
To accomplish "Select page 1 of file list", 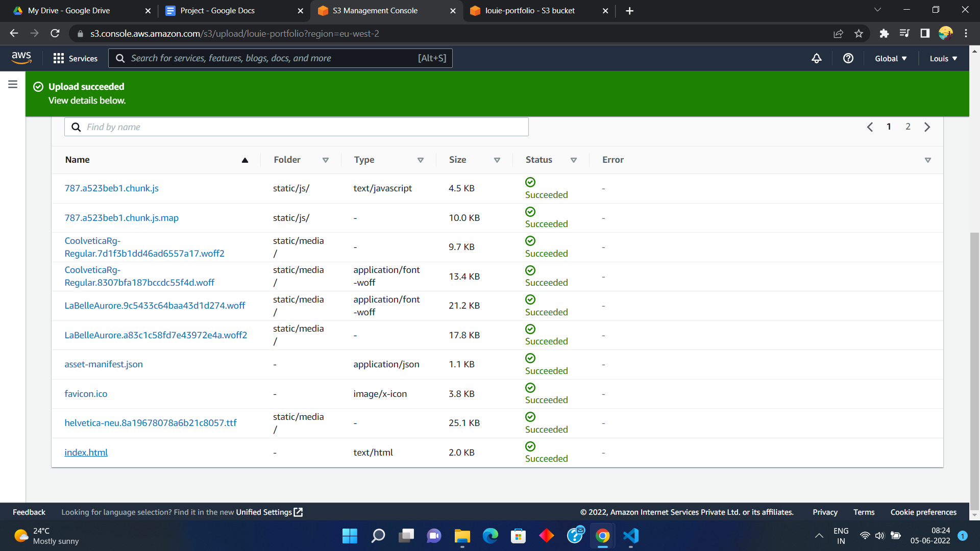I will [889, 127].
